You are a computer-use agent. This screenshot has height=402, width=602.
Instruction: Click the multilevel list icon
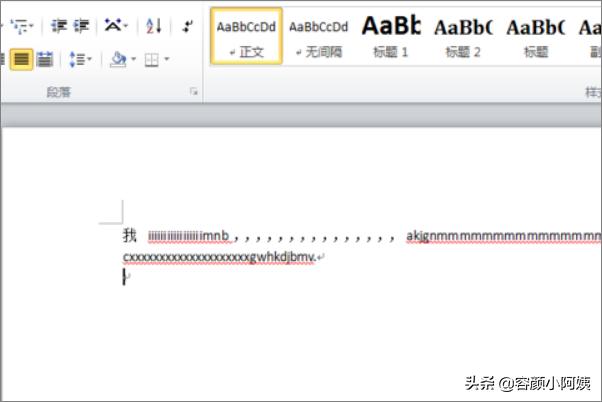pyautogui.click(x=18, y=26)
